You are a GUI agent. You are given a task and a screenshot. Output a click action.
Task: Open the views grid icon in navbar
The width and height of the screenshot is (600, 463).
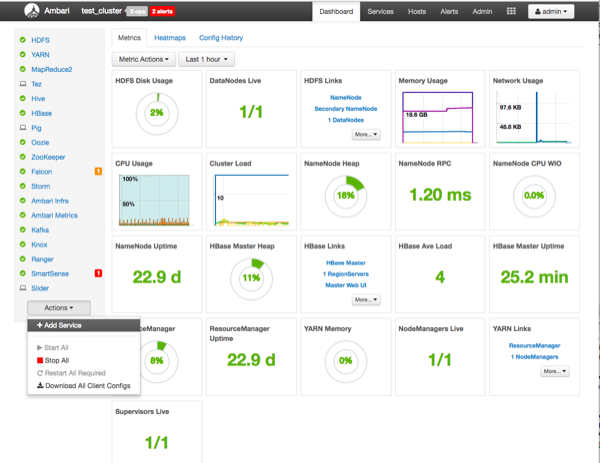(x=511, y=12)
